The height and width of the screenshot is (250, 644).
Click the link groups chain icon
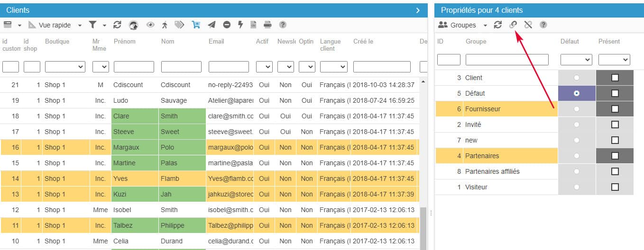point(513,25)
